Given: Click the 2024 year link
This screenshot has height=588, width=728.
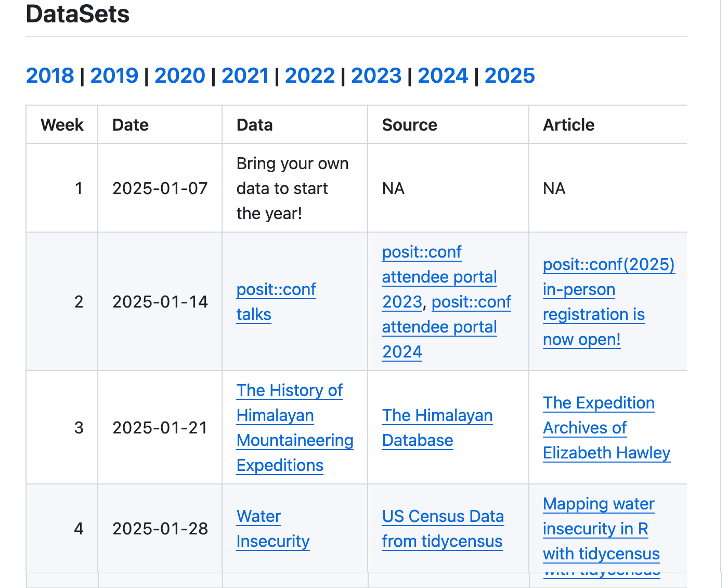Looking at the screenshot, I should tap(443, 76).
